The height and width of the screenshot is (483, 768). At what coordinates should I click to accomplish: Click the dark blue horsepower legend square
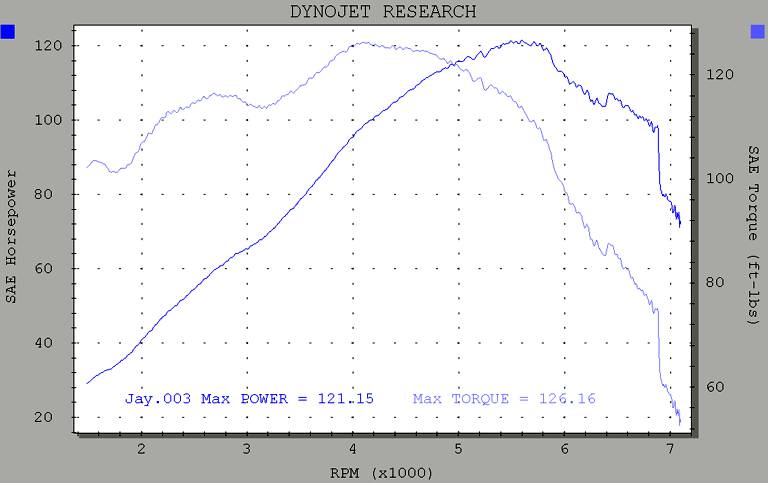click(x=8, y=32)
